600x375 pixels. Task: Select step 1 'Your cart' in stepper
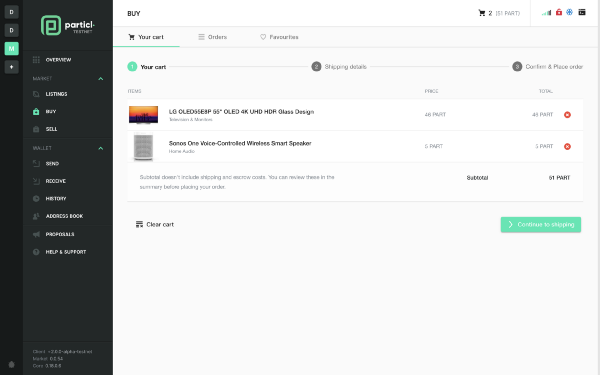coord(147,67)
